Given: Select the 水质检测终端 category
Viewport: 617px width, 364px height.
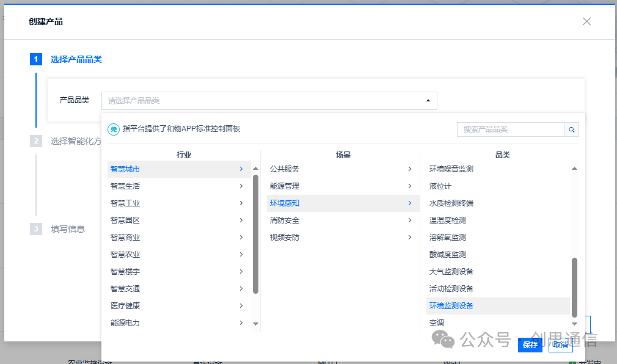Looking at the screenshot, I should 451,203.
